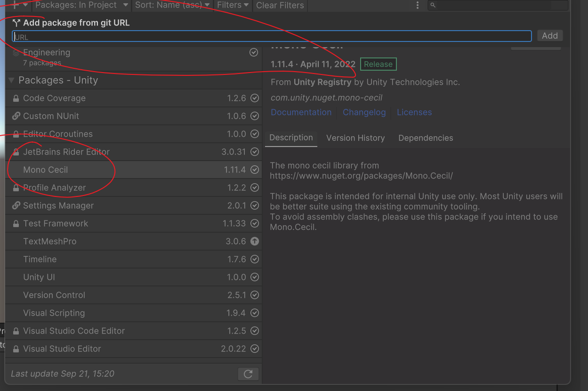The height and width of the screenshot is (391, 588).
Task: Click the installed checkmark on Timeline row
Action: pos(255,259)
